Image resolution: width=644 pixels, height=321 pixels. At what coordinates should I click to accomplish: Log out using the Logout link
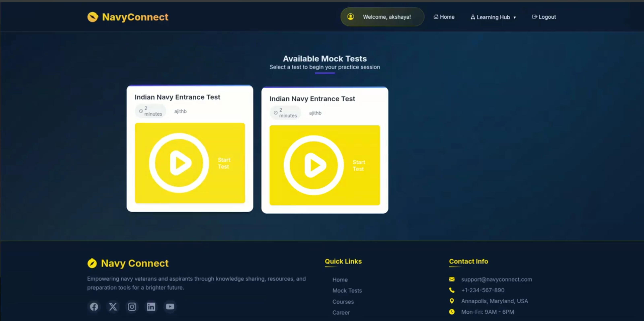[x=544, y=17]
